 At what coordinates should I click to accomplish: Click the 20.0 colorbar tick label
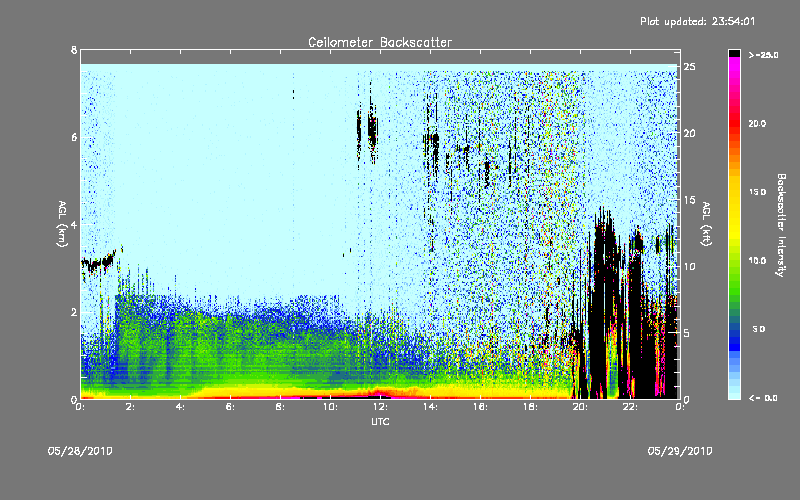tap(757, 123)
